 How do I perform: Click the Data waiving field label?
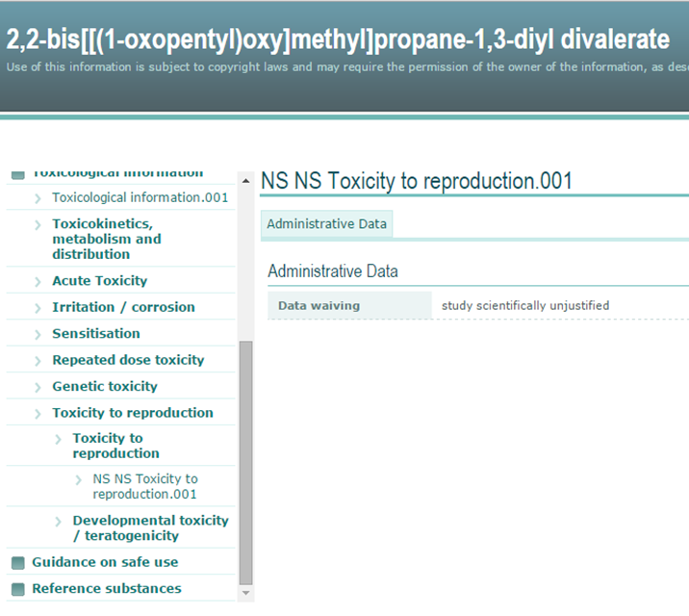[319, 306]
